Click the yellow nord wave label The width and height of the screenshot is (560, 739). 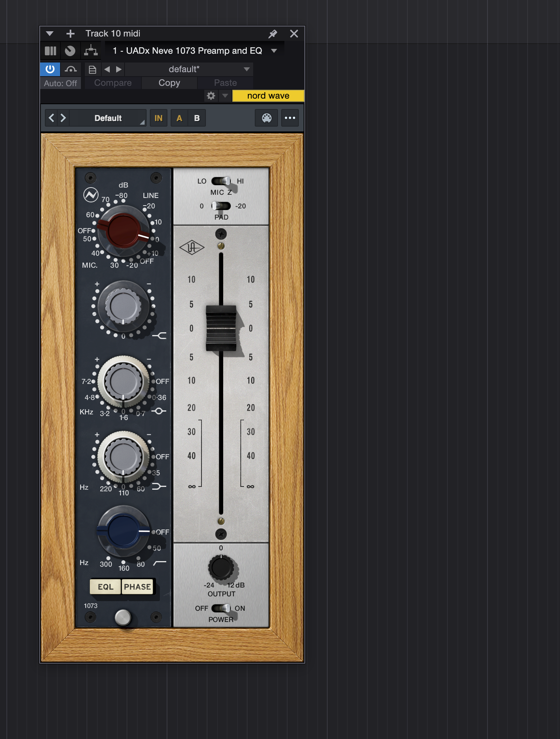(268, 96)
